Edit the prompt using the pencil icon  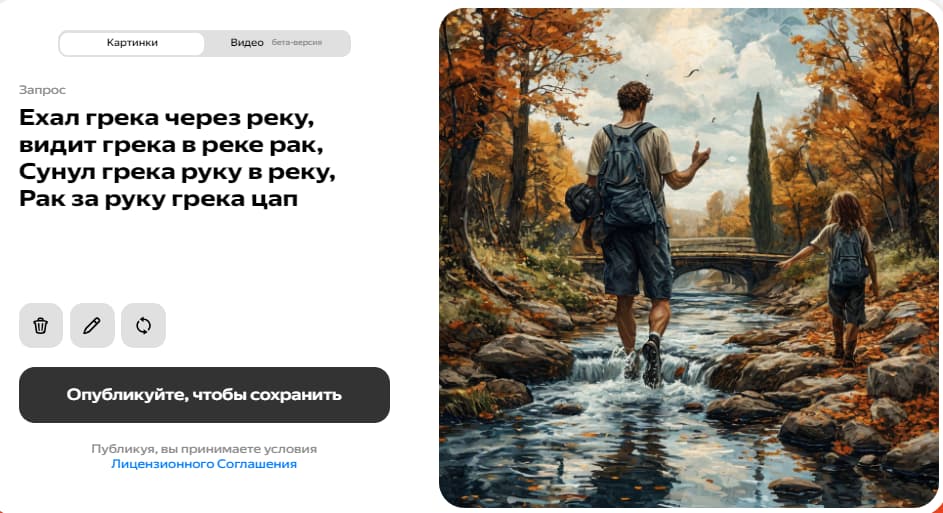[92, 325]
